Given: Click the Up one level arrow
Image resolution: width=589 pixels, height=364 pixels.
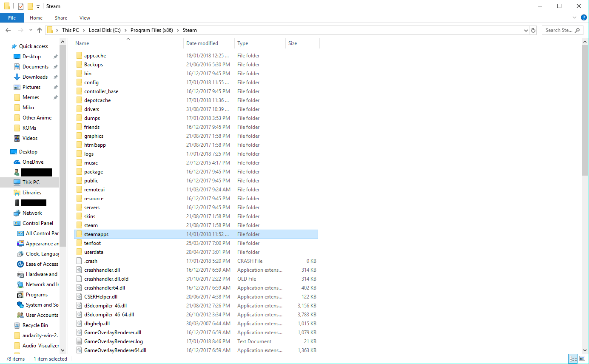Looking at the screenshot, I should point(40,30).
